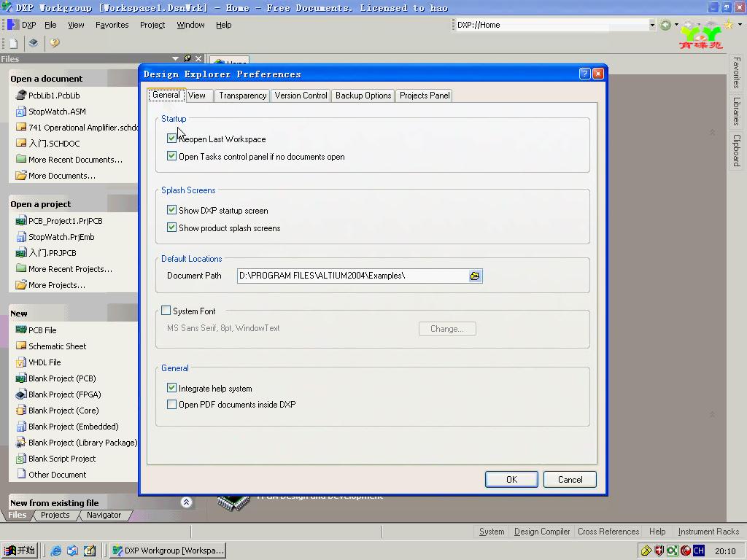Enable Open PDF documents inside DXP
The height and width of the screenshot is (560, 747).
coord(171,404)
